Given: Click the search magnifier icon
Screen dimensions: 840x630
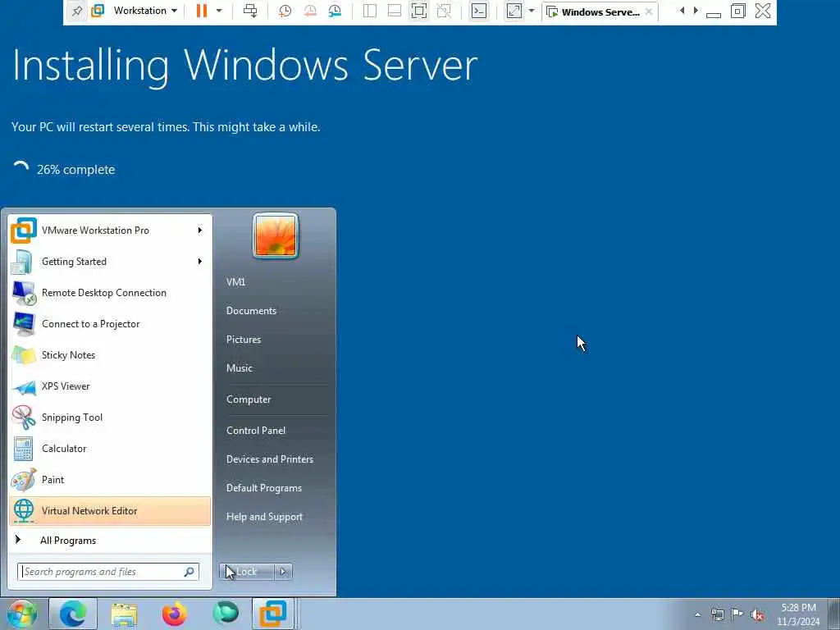Looking at the screenshot, I should point(189,572).
